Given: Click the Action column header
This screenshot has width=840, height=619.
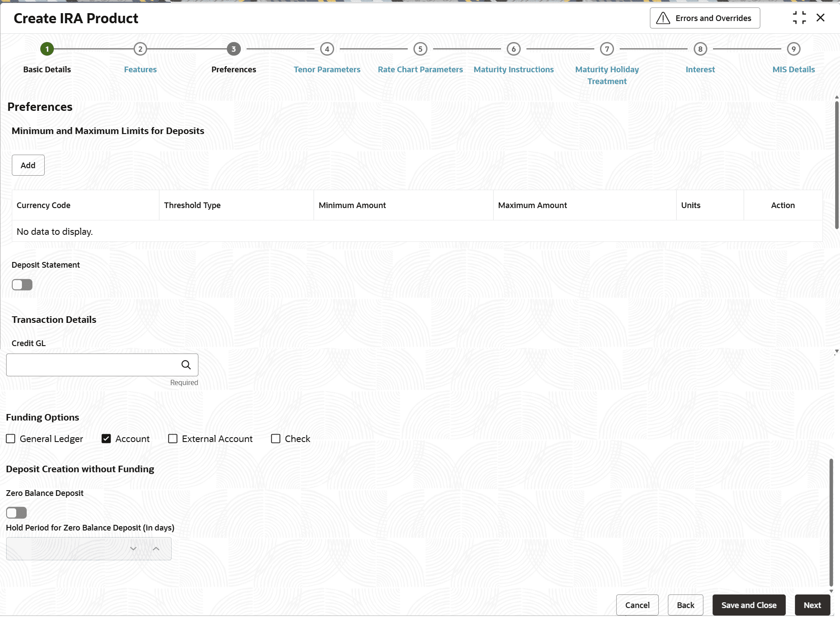Looking at the screenshot, I should (x=783, y=205).
